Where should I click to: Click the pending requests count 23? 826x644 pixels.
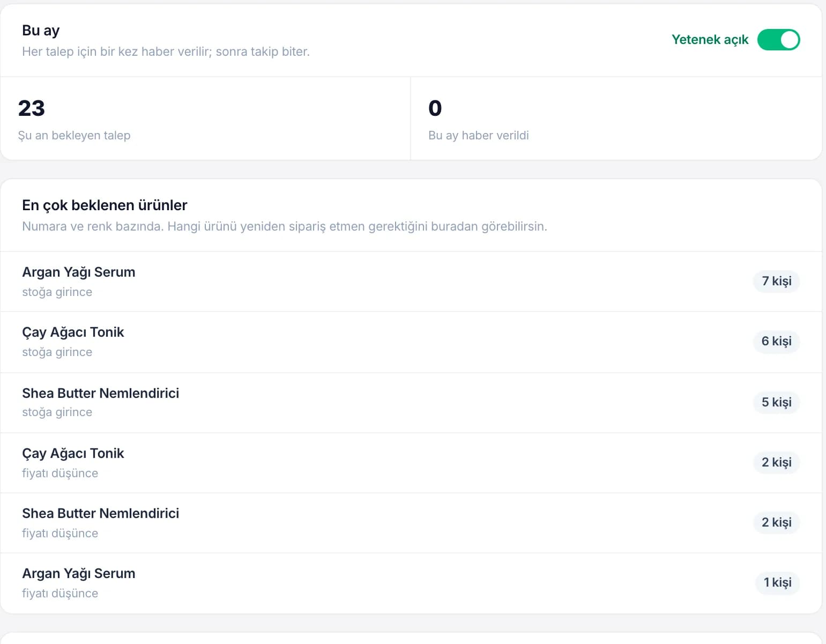pyautogui.click(x=32, y=108)
